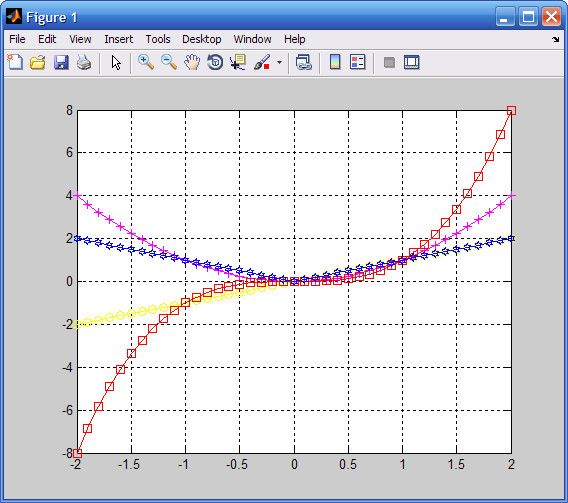Expand the brush color dropdown arrow
Screen dimensions: 568x503
pos(279,62)
